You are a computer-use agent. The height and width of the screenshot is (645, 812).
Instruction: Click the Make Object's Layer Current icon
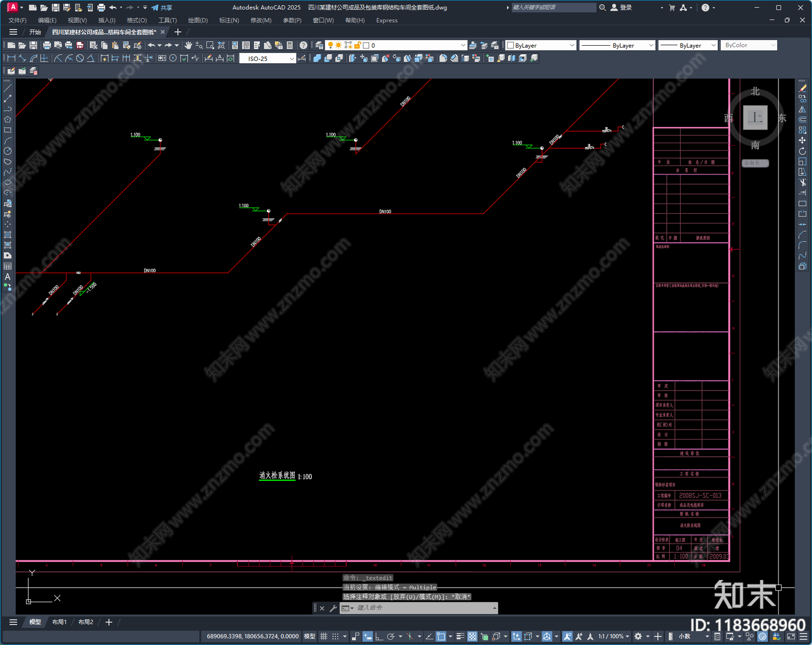point(472,45)
